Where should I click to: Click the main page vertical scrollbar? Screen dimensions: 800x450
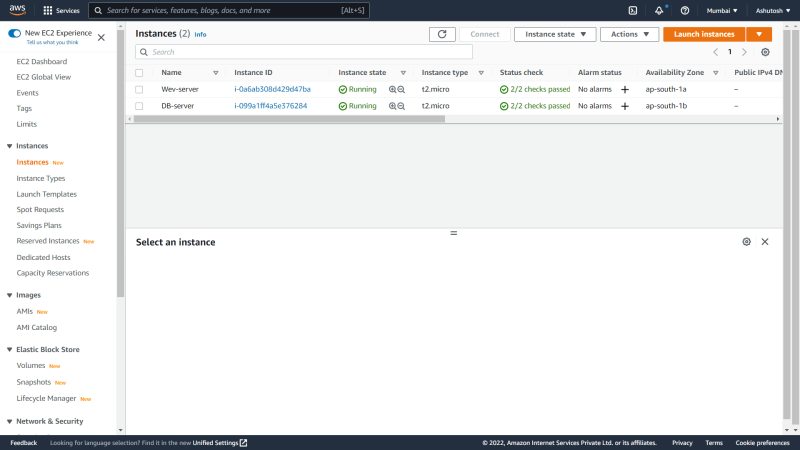tap(787, 224)
